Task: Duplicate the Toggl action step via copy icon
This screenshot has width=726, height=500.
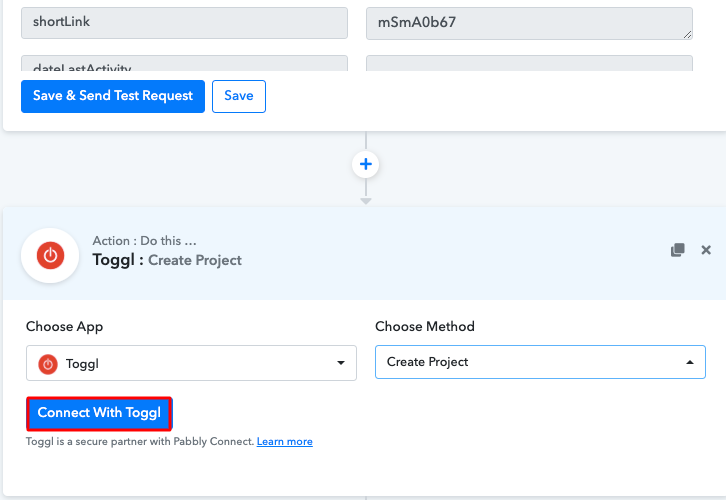Action: (677, 250)
